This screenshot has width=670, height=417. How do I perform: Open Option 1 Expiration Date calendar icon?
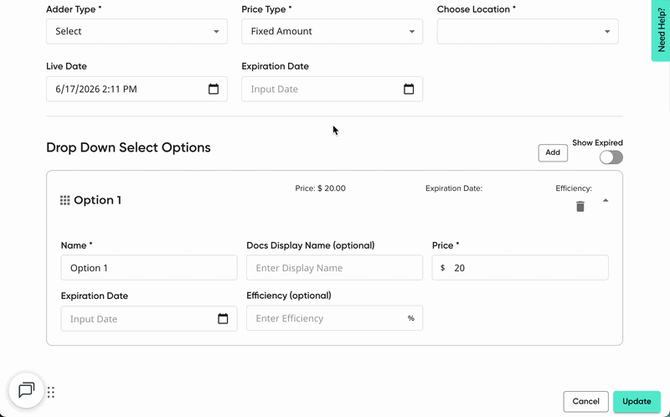click(223, 318)
